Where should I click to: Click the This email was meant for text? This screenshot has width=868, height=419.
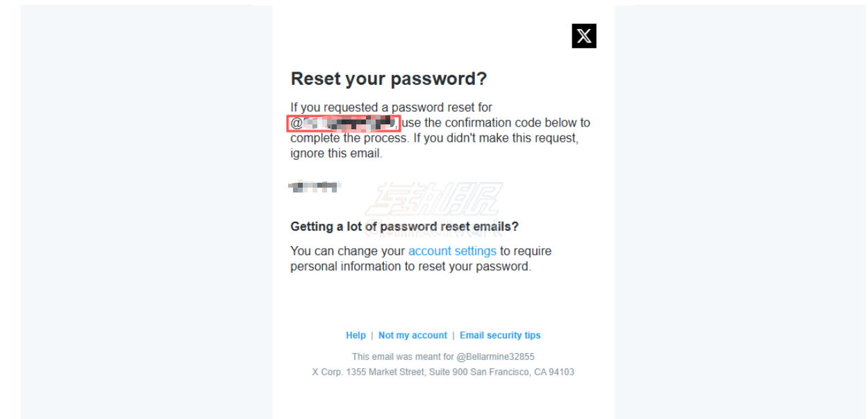coord(403,356)
